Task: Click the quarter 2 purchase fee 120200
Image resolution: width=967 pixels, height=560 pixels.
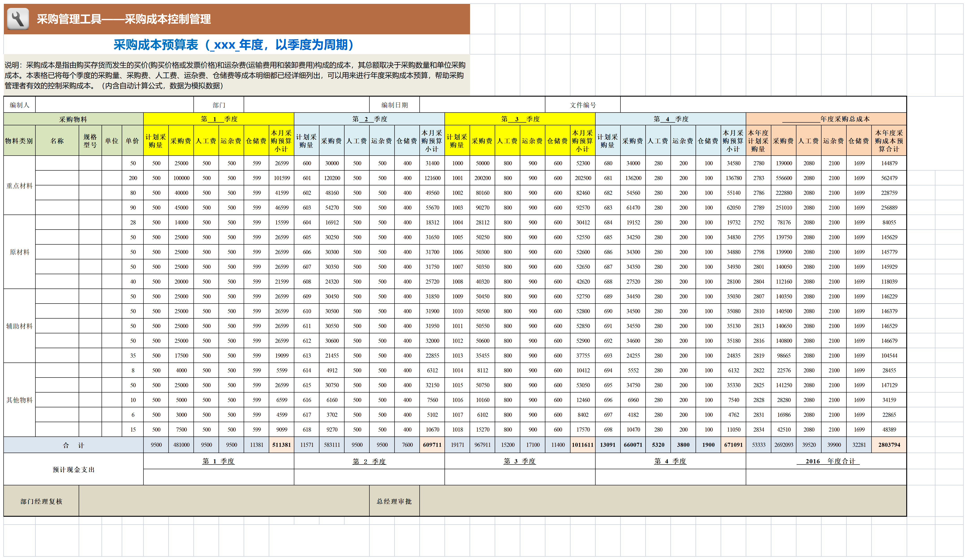Action: 332,178
